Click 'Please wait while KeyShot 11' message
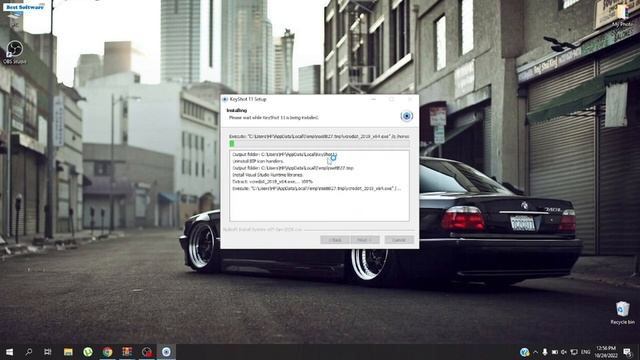640x360 pixels. coord(273,118)
